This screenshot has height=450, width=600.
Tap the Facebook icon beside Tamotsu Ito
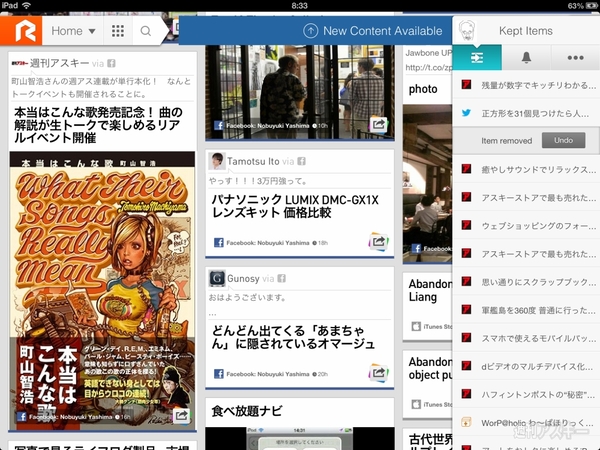pos(302,161)
